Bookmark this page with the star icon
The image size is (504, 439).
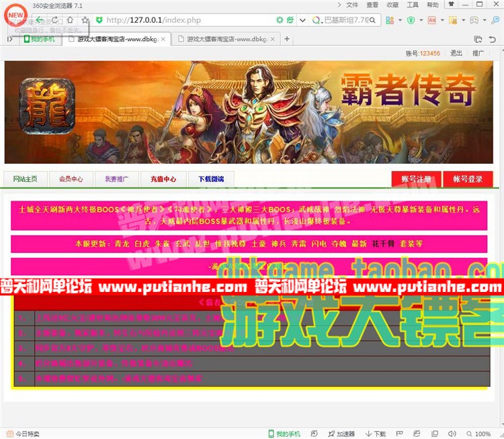[x=85, y=20]
